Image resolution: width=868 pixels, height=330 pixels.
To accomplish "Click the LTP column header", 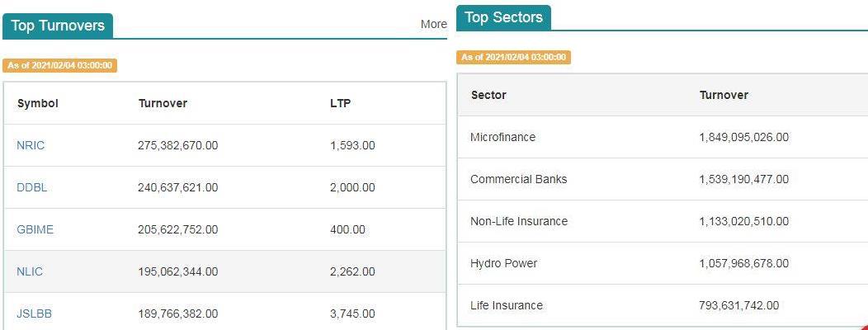I will click(340, 104).
